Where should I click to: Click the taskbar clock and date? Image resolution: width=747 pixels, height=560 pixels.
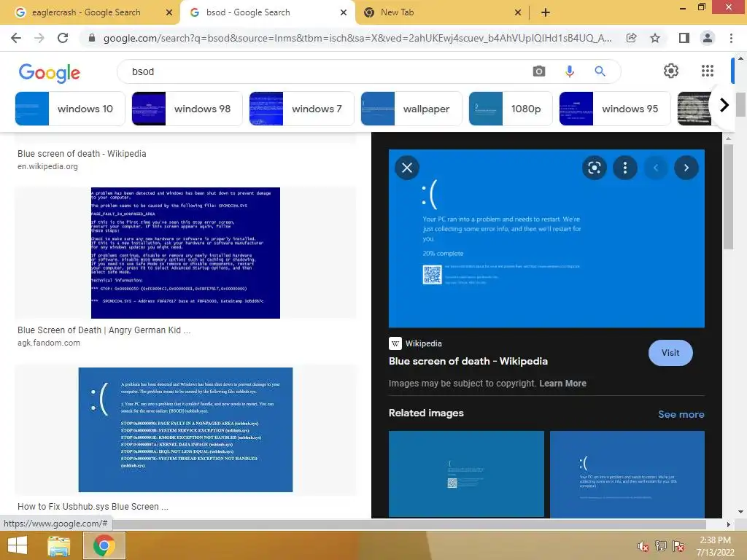coord(715,546)
